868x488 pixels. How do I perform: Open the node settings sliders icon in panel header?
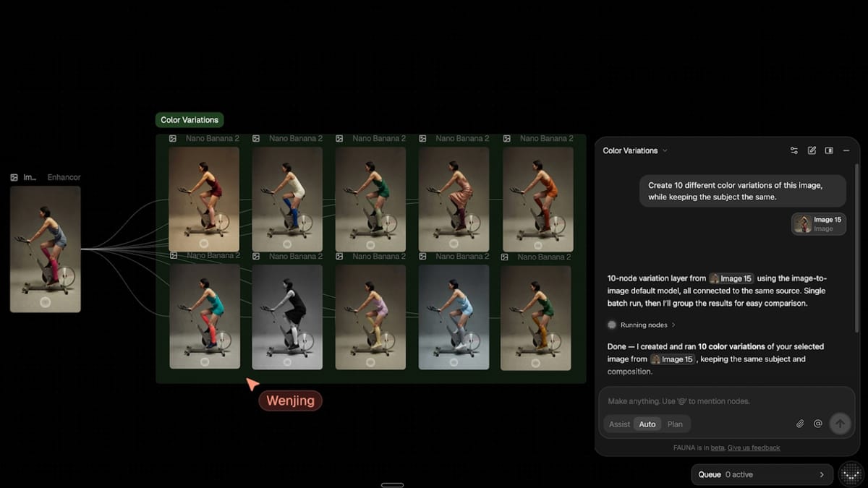(793, 150)
